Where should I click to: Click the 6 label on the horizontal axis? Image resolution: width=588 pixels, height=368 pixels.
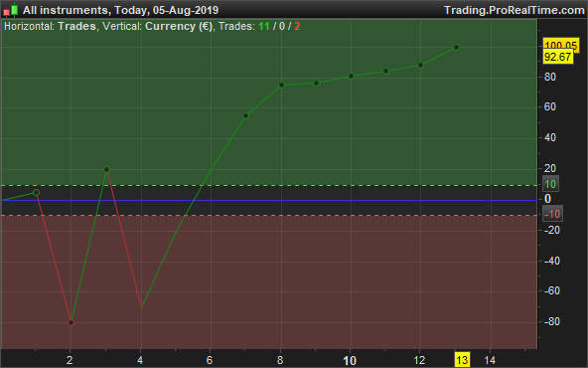pos(210,360)
